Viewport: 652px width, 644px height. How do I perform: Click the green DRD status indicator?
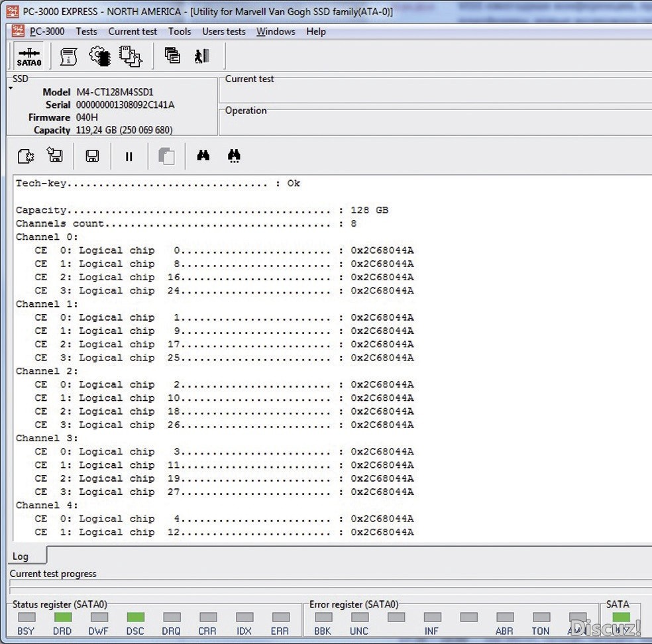tap(63, 617)
